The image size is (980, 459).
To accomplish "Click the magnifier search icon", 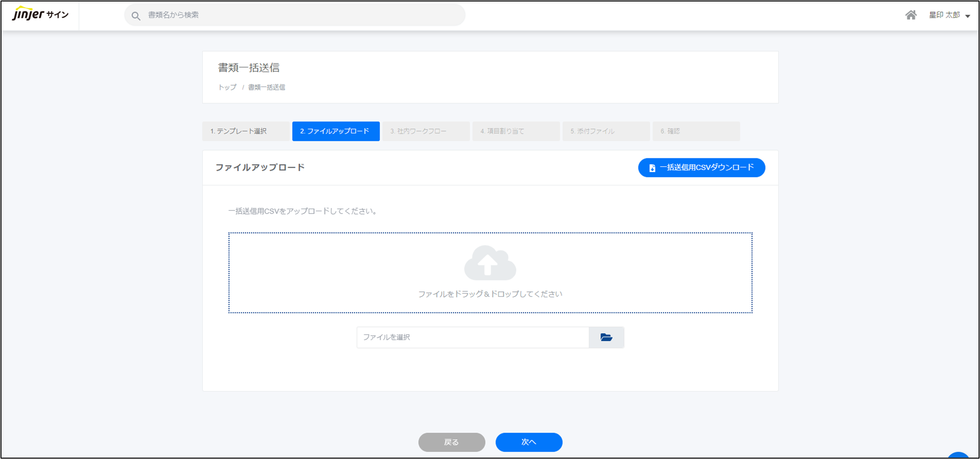I will click(x=136, y=16).
